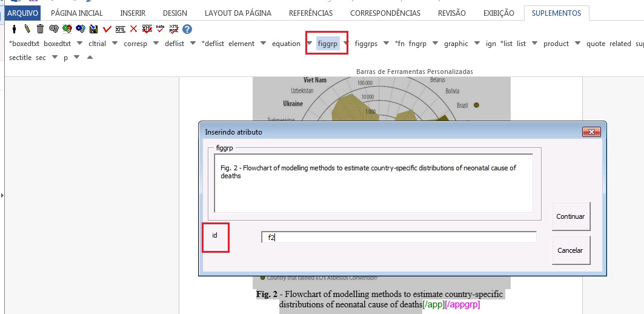This screenshot has height=314, width=644.
Task: Click the red checkmark validate icon
Action: (x=107, y=29)
